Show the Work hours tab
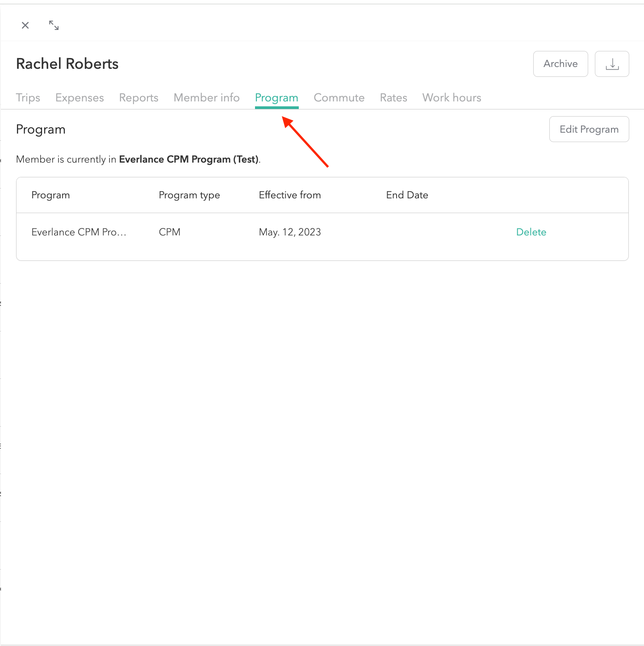This screenshot has height=646, width=644. pos(452,98)
